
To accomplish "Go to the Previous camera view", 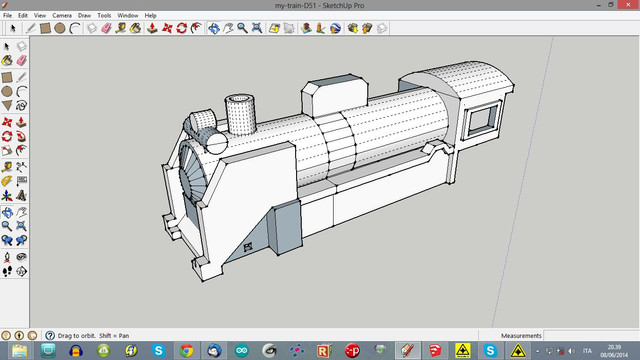I will (7, 240).
